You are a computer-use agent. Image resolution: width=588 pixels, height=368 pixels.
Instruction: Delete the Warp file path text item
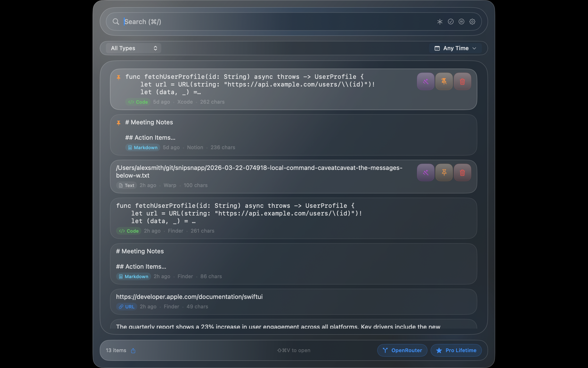pos(462,172)
